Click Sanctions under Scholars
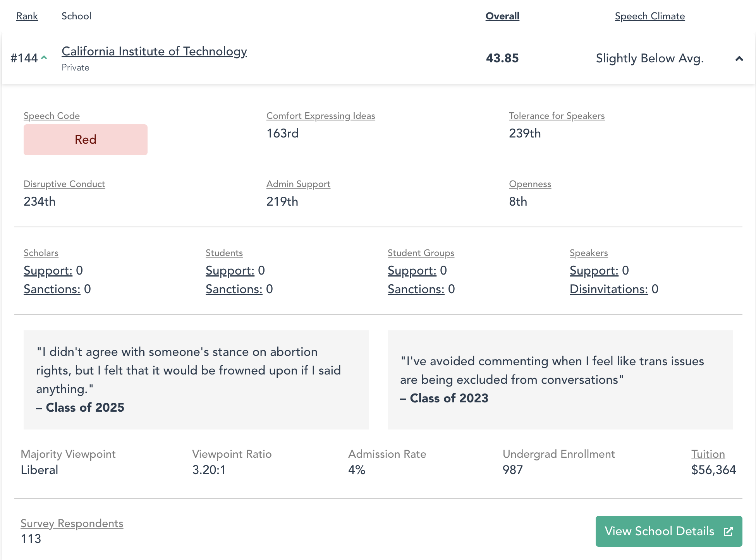Viewport: 756px width, 560px height. coord(52,289)
